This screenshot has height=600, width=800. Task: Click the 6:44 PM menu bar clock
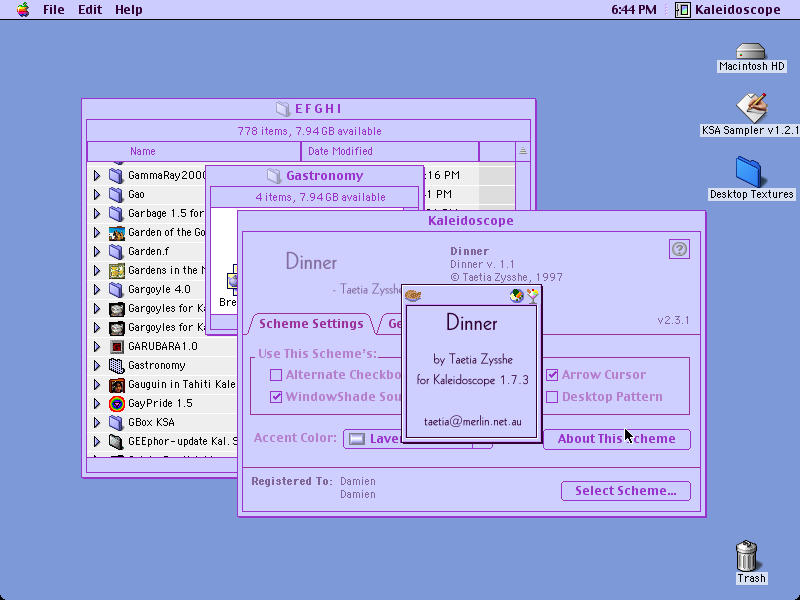click(x=634, y=9)
